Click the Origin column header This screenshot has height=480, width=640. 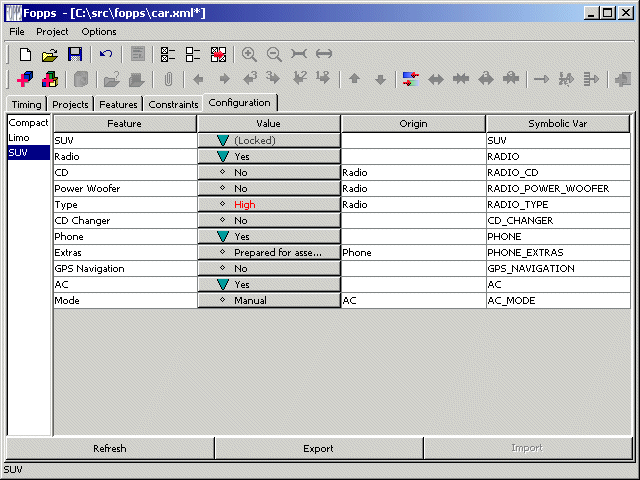point(413,124)
